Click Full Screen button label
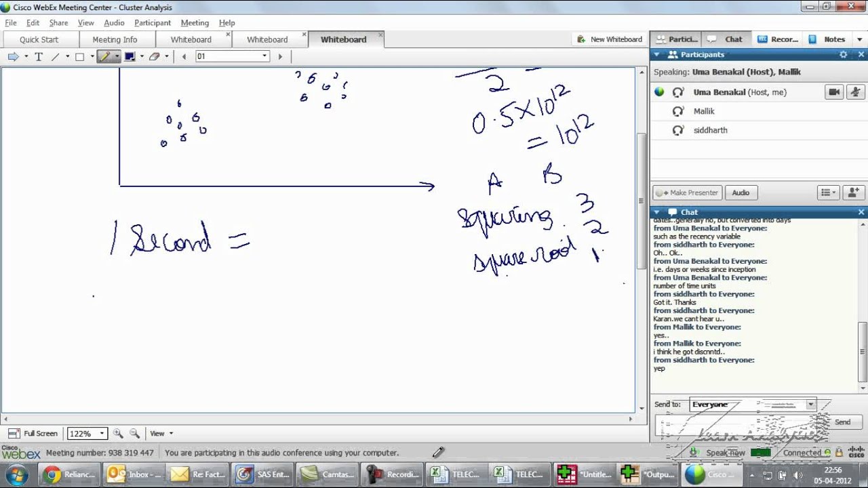 pos(41,433)
